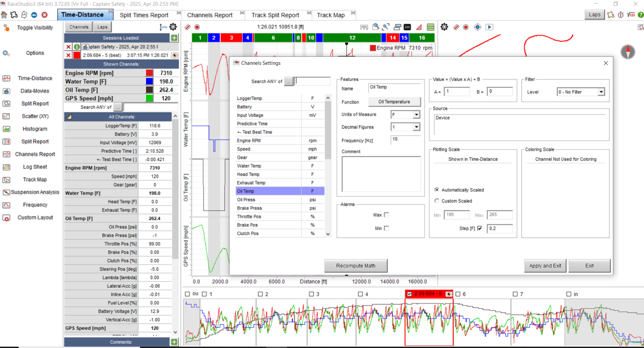The image size is (644, 348).
Task: Click the square-root 123 math channels icon
Action: 631,15
